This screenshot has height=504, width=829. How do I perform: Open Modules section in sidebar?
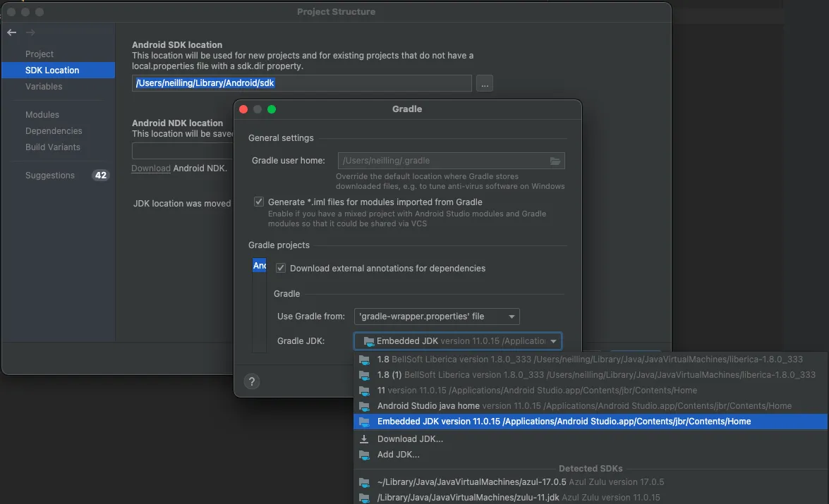coord(42,115)
